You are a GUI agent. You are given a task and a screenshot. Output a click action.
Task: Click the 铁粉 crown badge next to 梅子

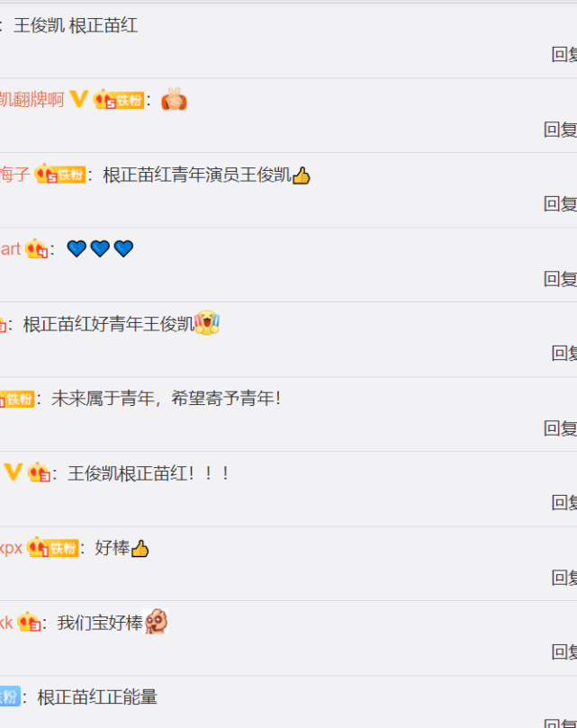click(60, 174)
